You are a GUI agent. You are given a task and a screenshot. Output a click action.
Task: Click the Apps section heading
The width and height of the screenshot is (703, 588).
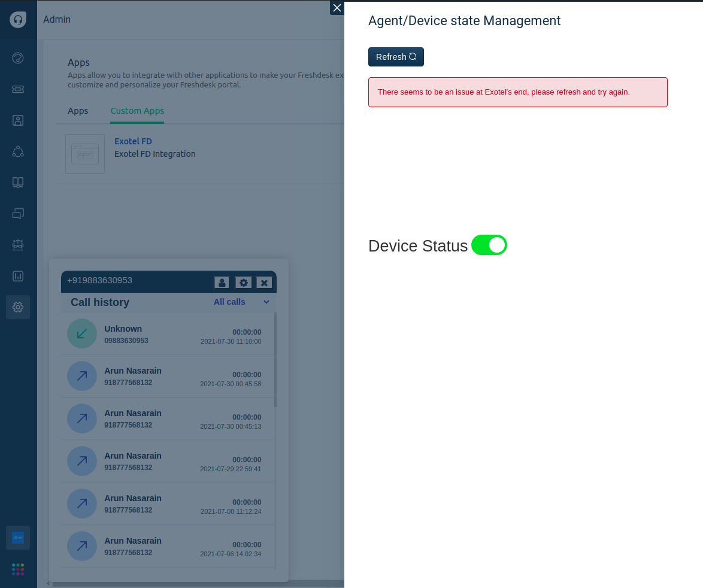click(78, 62)
